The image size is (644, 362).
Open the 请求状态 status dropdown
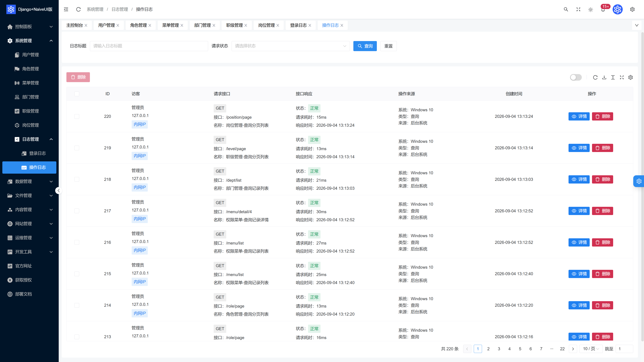[290, 46]
